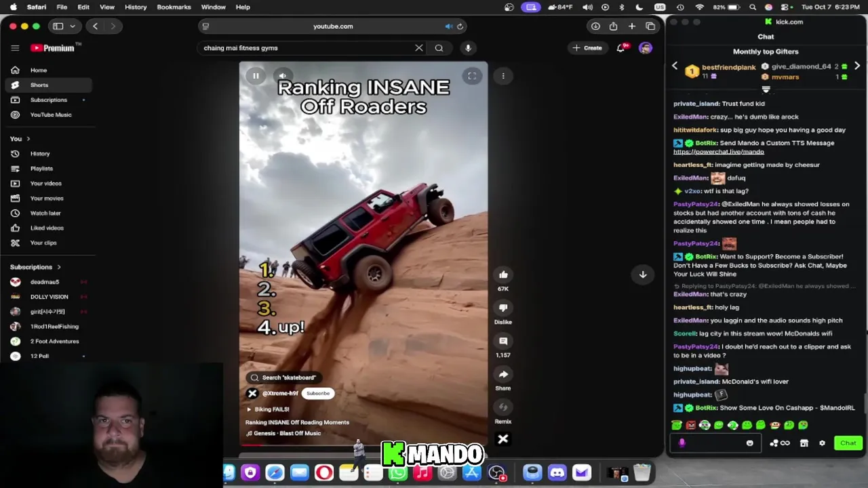
Task: Open 2 Foot Adventures channel
Action: (47, 342)
